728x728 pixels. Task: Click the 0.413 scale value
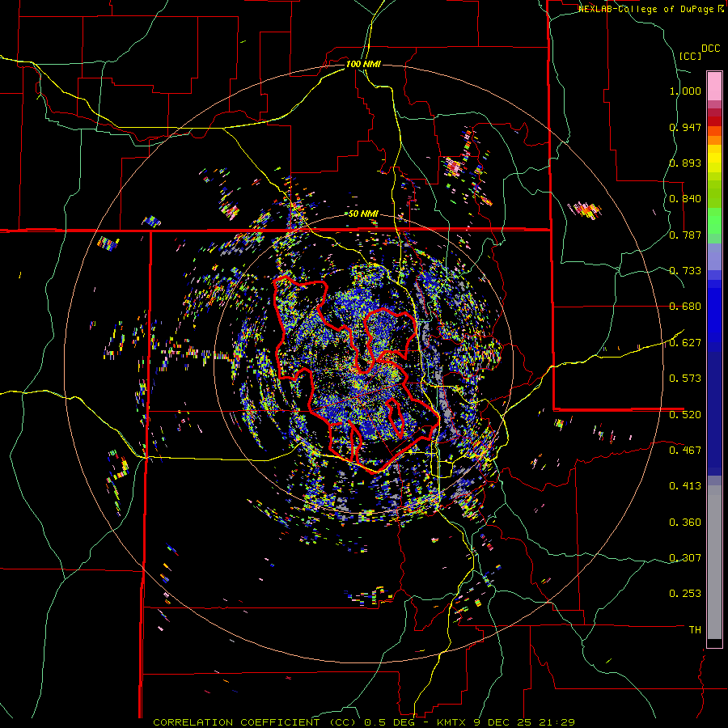point(685,486)
